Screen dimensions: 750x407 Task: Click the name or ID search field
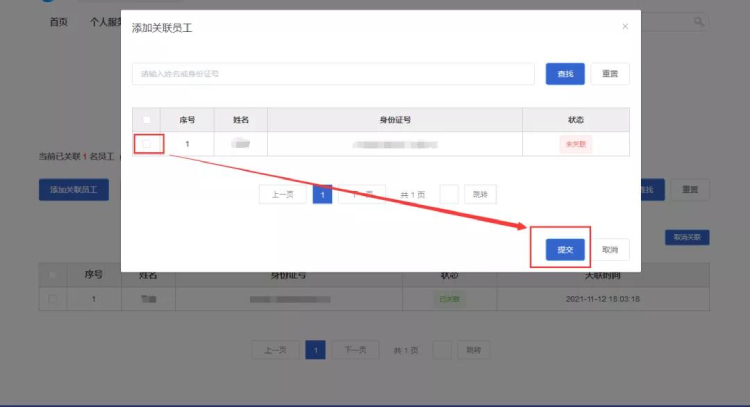tap(333, 74)
